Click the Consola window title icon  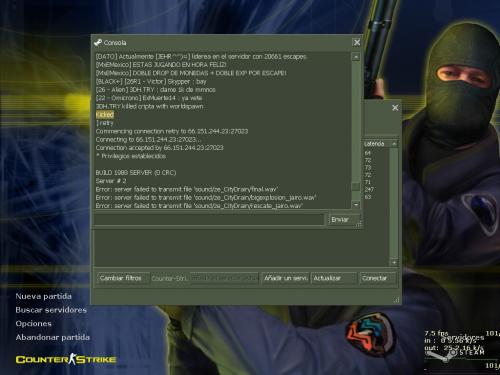coord(98,43)
